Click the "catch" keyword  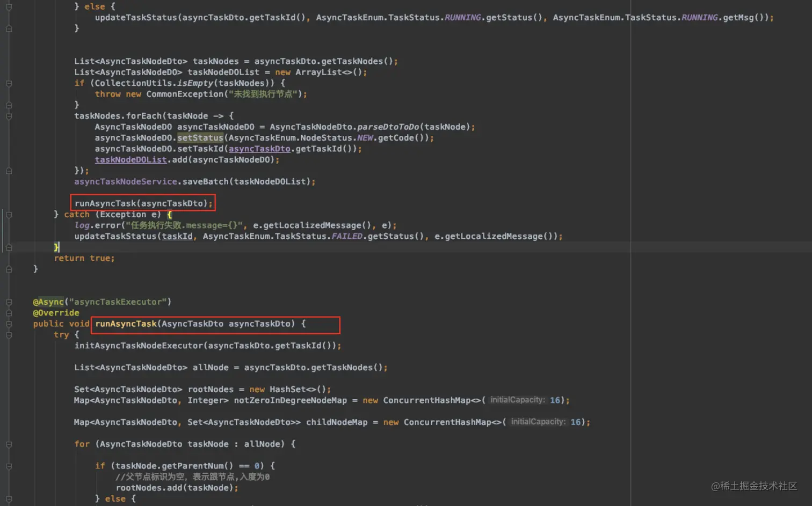pyautogui.click(x=77, y=214)
